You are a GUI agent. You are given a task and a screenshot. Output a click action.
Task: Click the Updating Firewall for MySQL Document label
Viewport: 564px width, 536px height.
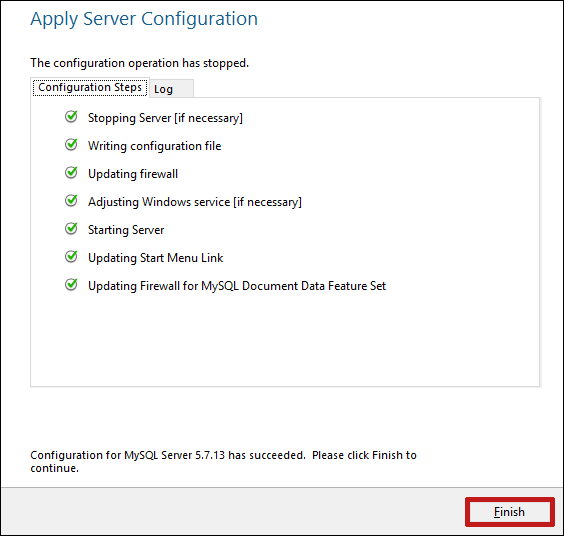coord(237,286)
